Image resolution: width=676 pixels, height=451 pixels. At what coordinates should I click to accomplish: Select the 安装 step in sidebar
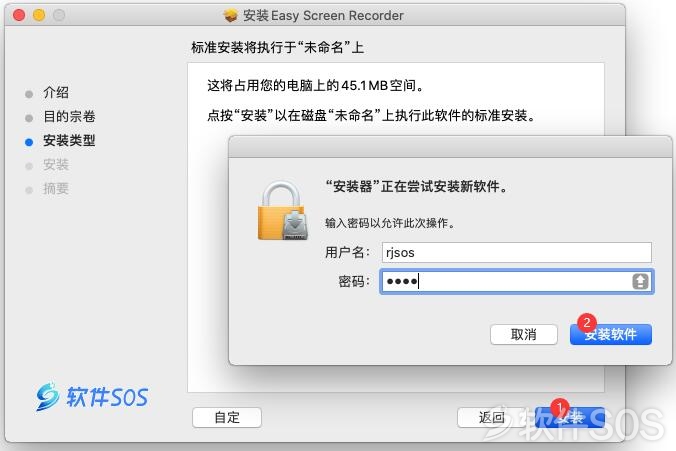point(56,165)
